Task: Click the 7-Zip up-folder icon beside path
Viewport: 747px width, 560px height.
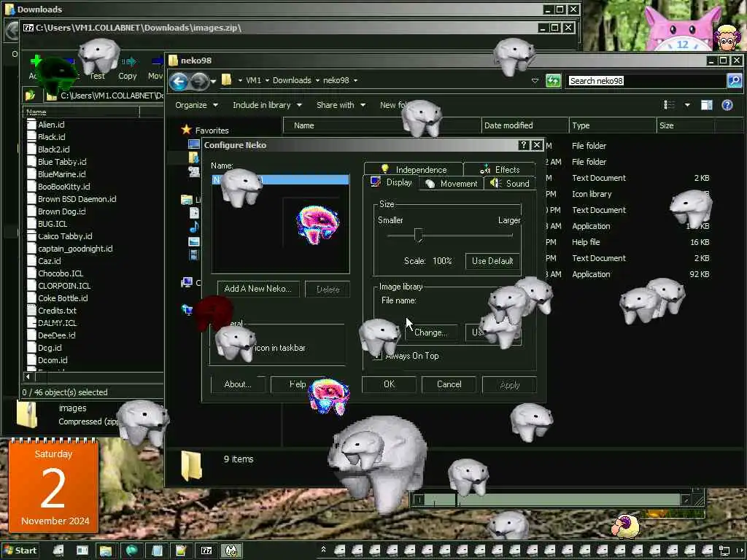Action: click(31, 96)
